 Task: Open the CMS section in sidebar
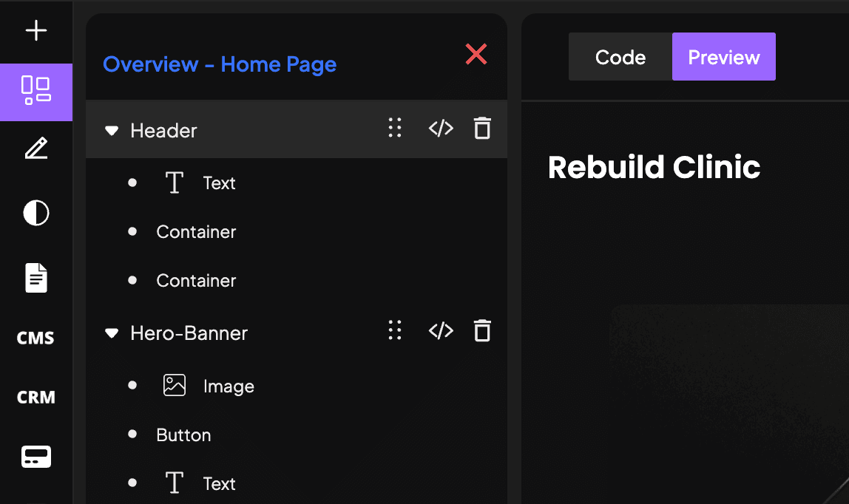tap(35, 338)
